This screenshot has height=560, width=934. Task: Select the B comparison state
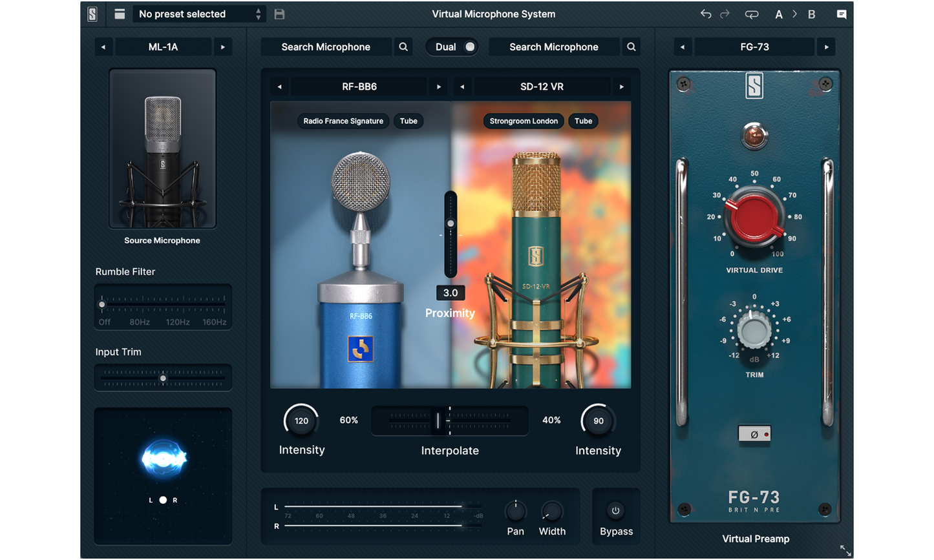[812, 14]
